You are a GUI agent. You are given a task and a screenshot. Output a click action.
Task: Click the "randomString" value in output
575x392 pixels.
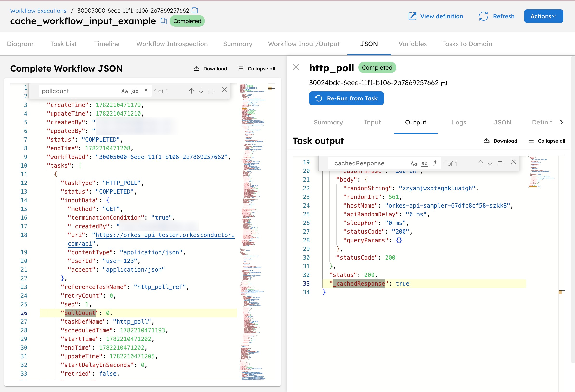tap(437, 188)
